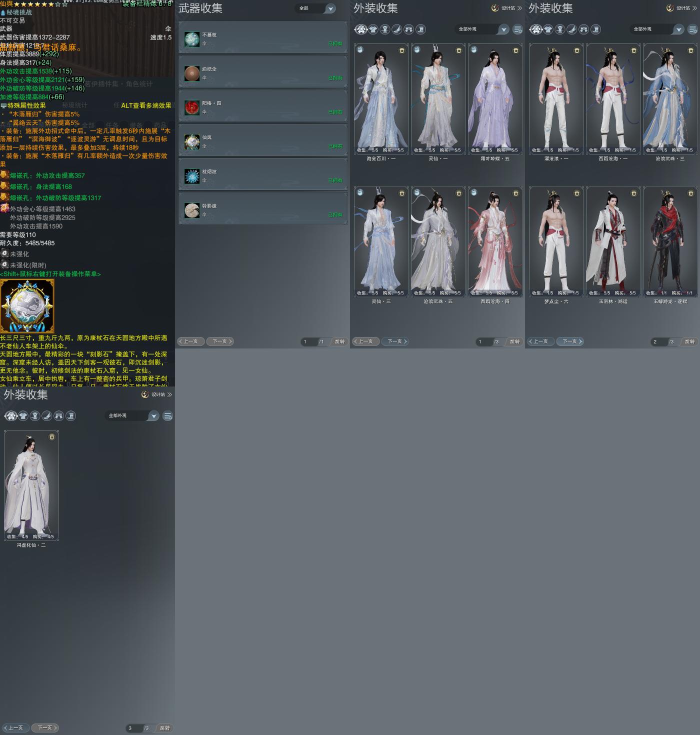Click 下一页 in page 2 outfit panel
Image resolution: width=700 pixels, height=735 pixels.
click(570, 341)
